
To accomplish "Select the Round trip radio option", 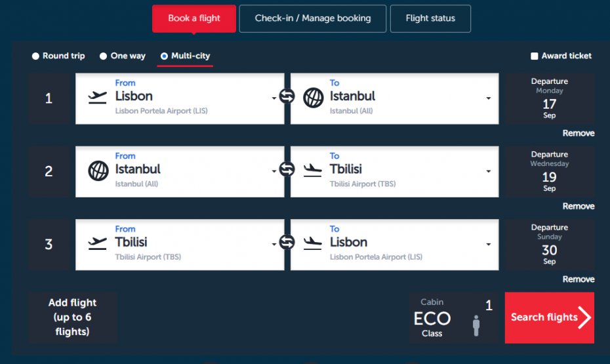I will click(x=36, y=56).
